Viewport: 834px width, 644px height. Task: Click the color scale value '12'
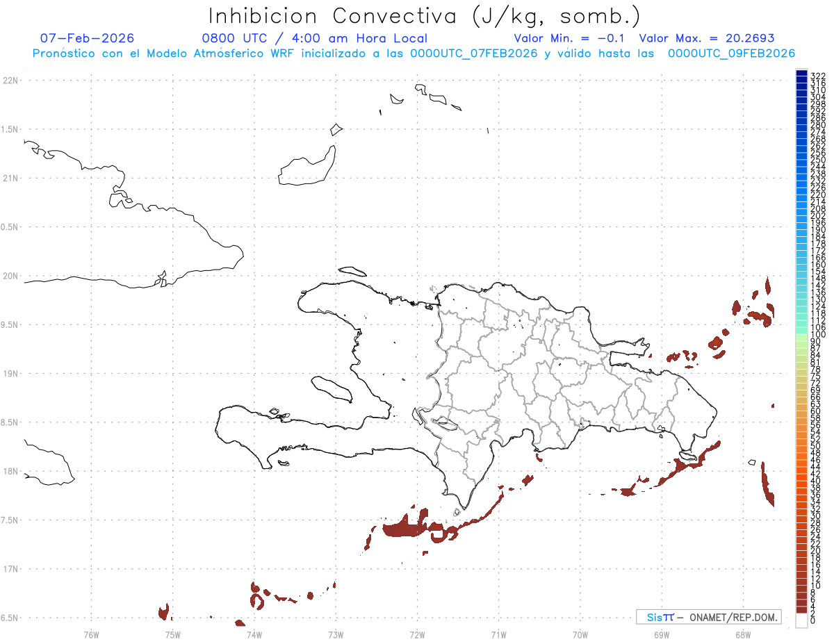click(x=816, y=578)
